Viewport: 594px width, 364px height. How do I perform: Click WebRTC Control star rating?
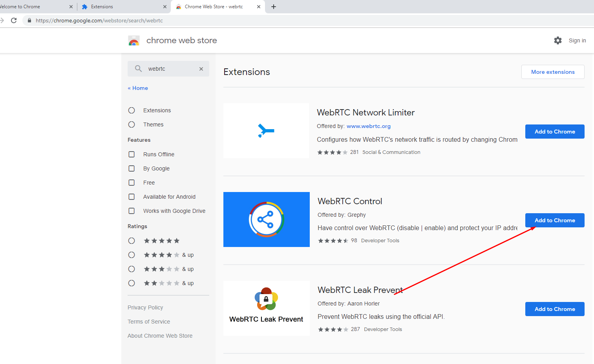click(333, 241)
